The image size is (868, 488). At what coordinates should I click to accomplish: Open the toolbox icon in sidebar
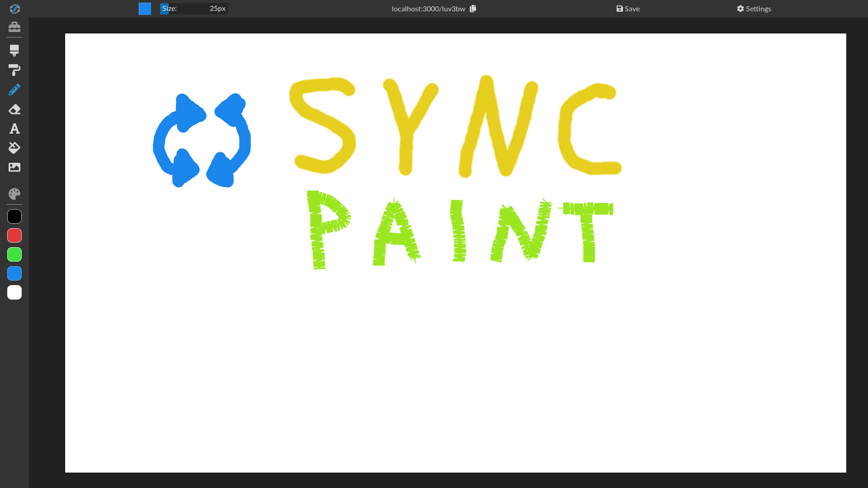pyautogui.click(x=14, y=27)
